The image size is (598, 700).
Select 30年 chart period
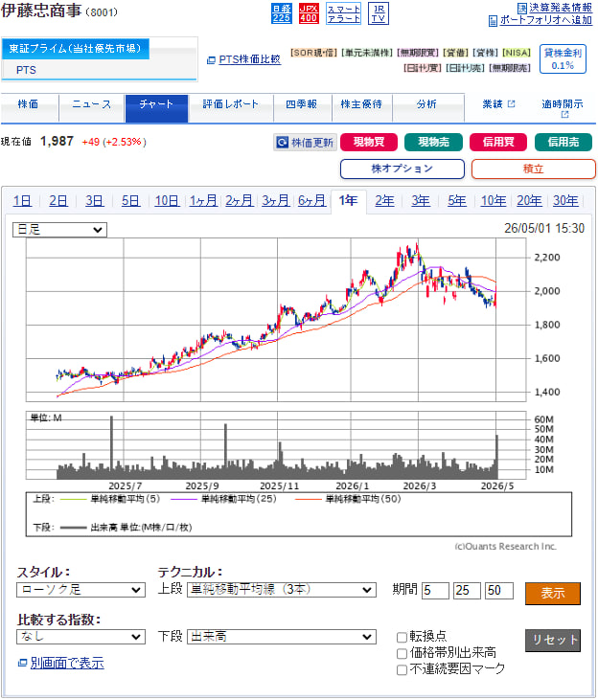pyautogui.click(x=565, y=201)
